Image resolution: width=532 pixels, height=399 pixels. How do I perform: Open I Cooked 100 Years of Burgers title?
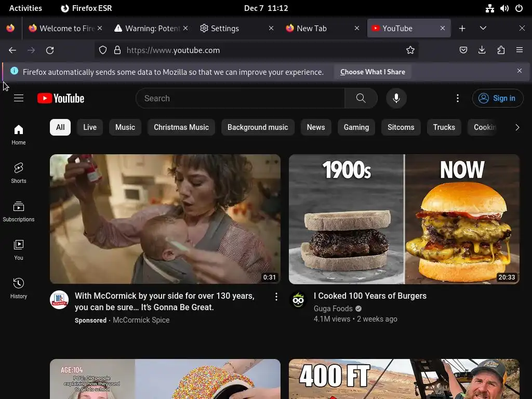pyautogui.click(x=370, y=296)
